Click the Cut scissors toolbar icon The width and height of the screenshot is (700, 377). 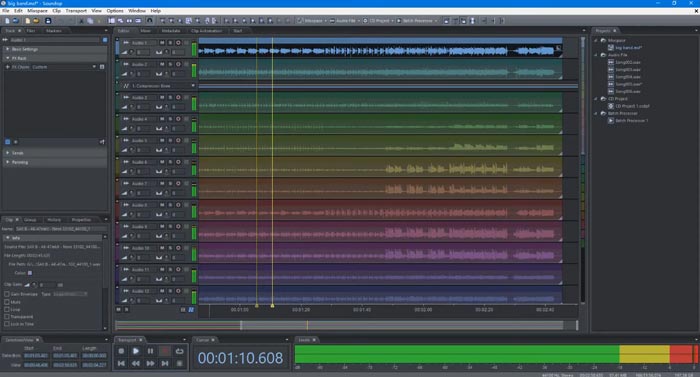(81, 21)
